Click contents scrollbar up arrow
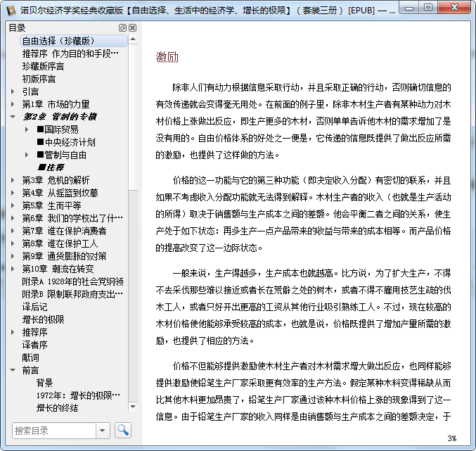The height and width of the screenshot is (451, 476). pos(133,39)
